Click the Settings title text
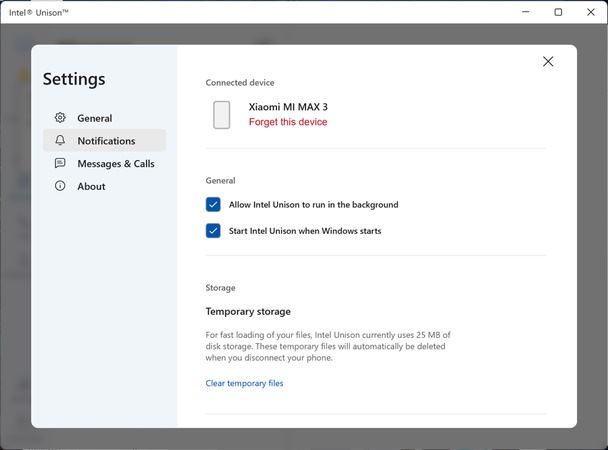Image resolution: width=608 pixels, height=450 pixels. coord(74,79)
